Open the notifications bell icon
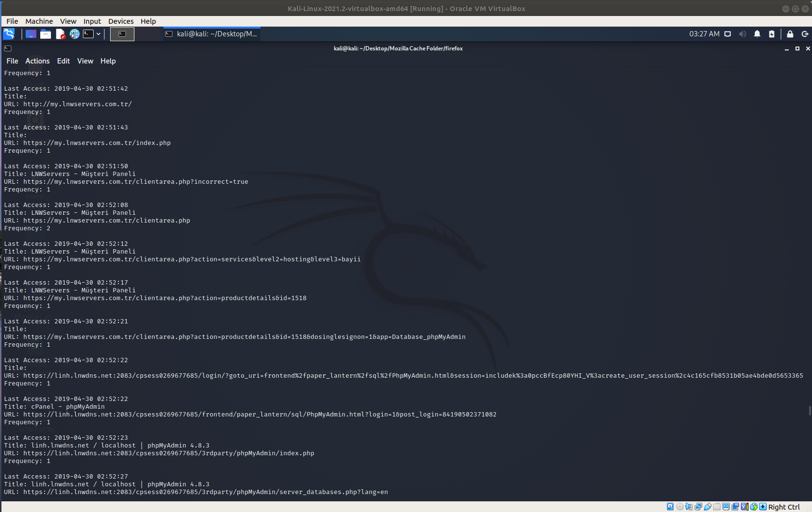The image size is (812, 512). (x=757, y=34)
